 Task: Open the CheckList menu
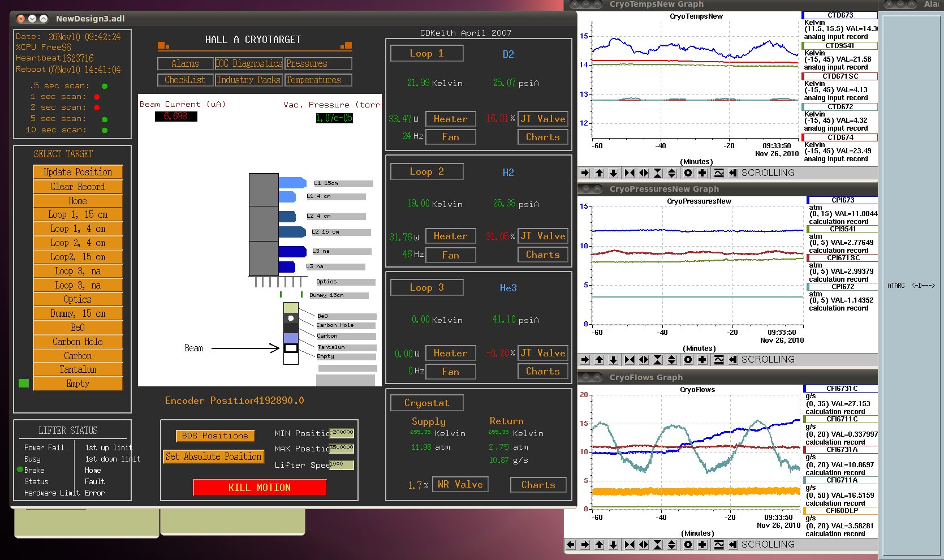click(186, 80)
